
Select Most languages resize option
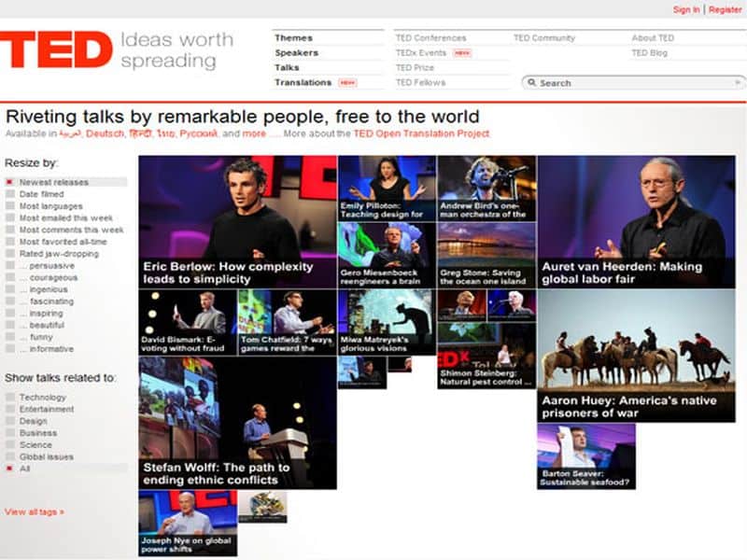(x=44, y=205)
